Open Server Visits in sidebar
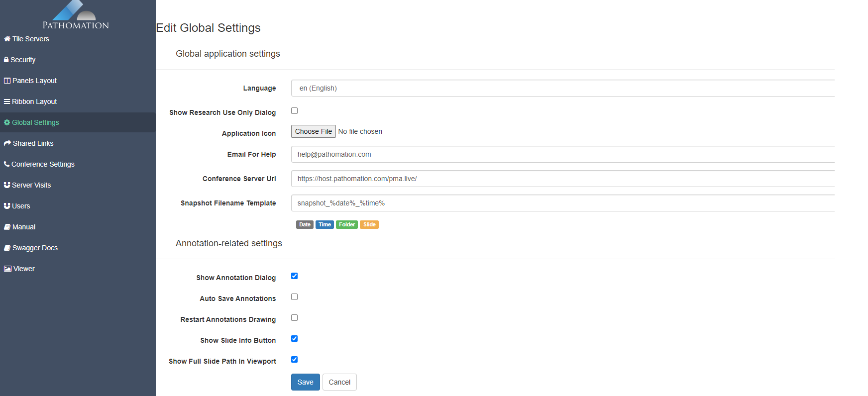This screenshot has height=396, width=868. pos(31,185)
